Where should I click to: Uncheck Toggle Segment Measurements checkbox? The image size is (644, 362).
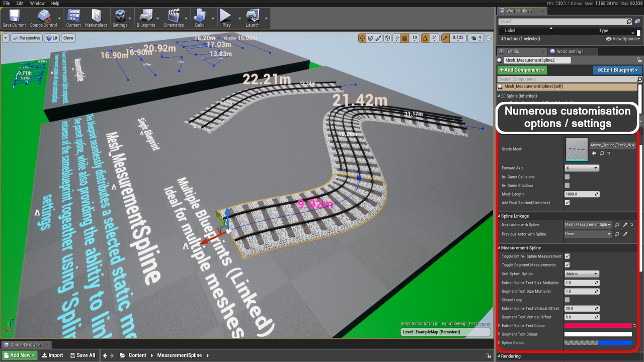(567, 265)
